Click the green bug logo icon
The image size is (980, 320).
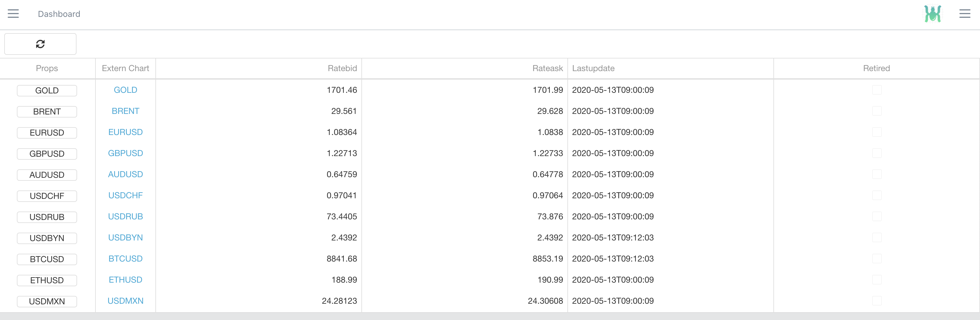(x=932, y=14)
